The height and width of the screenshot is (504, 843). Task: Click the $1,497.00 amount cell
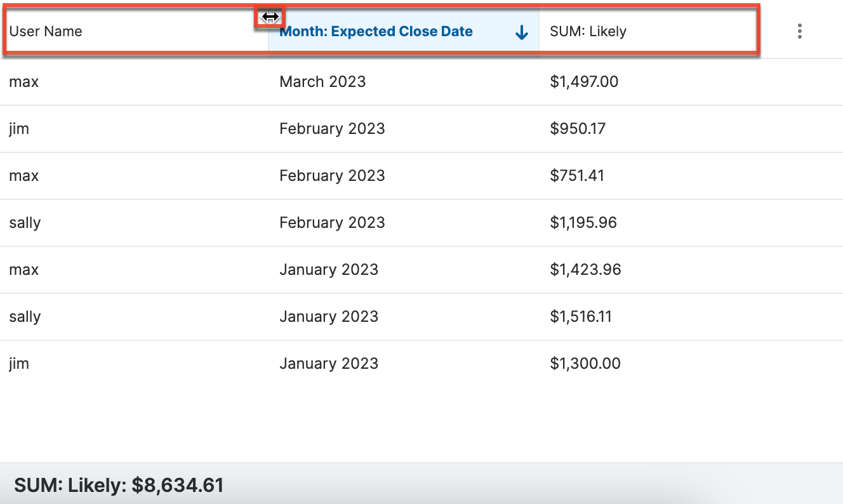[584, 82]
